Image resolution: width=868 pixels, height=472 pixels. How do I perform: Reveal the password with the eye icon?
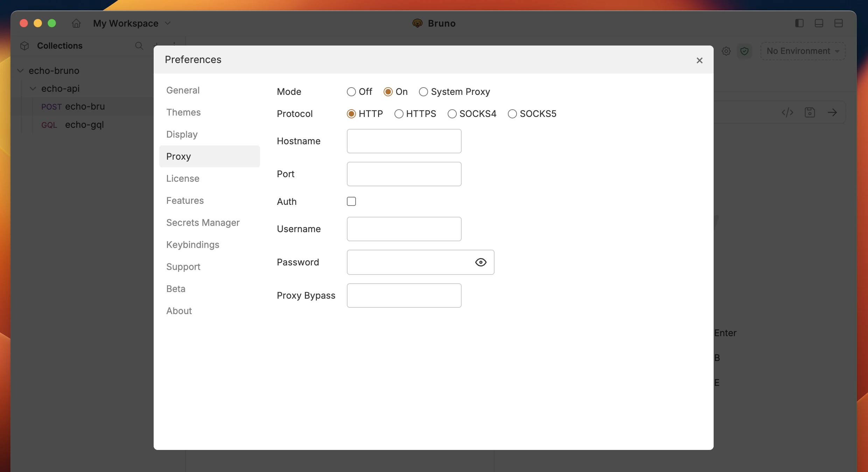(481, 262)
